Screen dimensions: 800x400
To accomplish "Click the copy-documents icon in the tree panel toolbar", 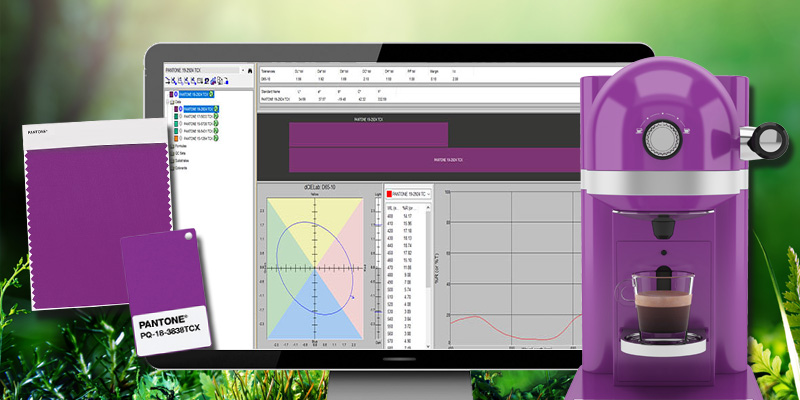I will click(220, 81).
